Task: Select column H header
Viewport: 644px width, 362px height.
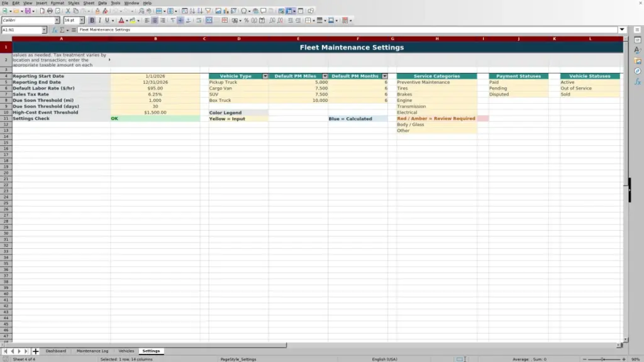Action: pos(436,38)
